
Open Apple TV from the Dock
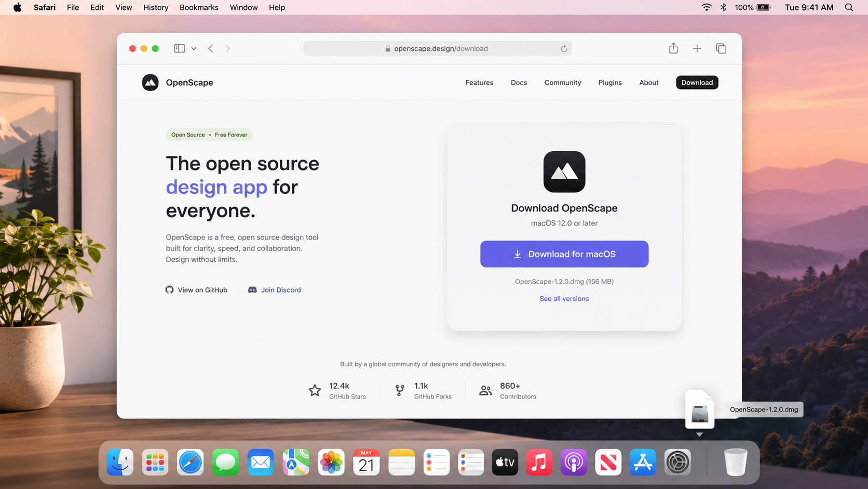tap(505, 462)
